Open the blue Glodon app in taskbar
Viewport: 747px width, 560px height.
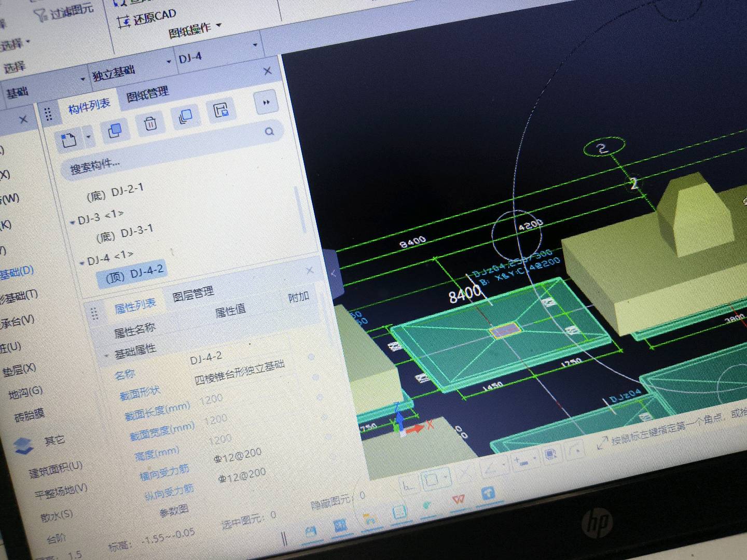[x=488, y=493]
